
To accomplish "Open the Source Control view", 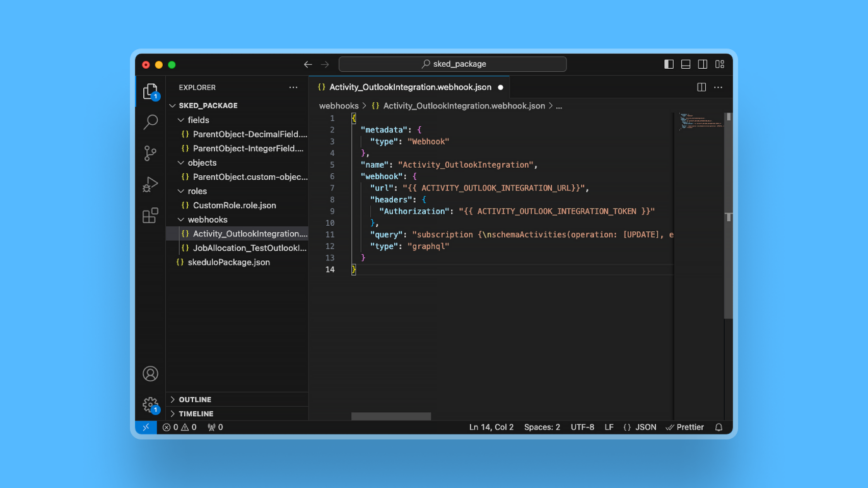I will pos(150,153).
